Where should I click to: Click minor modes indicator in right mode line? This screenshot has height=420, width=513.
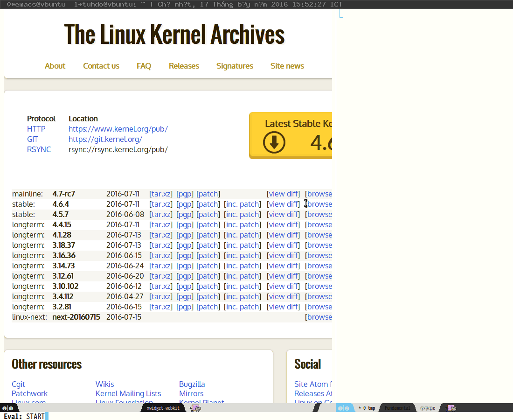click(428, 408)
